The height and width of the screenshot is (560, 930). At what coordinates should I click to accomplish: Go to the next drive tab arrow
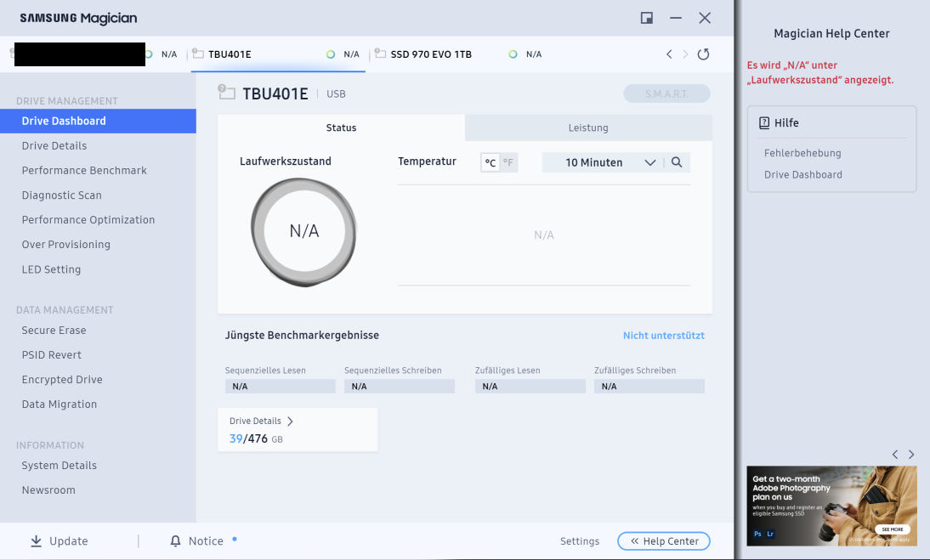685,54
